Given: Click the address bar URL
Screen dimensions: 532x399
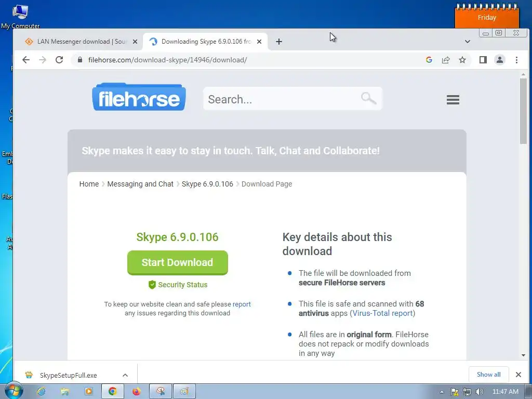Looking at the screenshot, I should coord(168,60).
